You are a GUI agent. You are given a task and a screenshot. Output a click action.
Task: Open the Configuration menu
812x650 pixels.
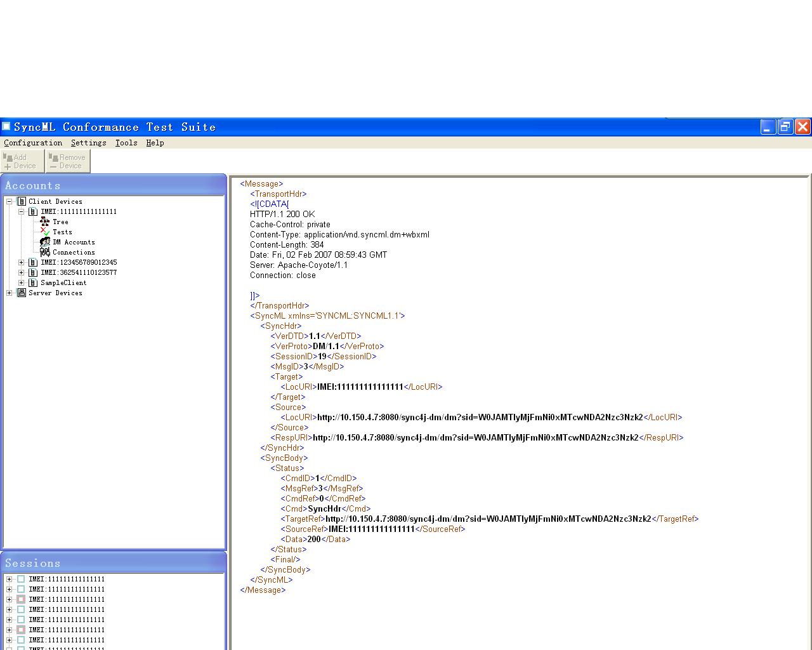click(33, 143)
